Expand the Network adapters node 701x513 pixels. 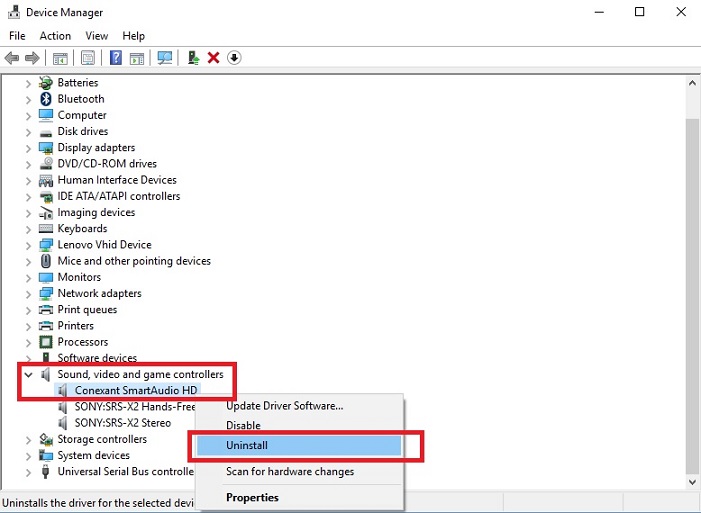click(28, 294)
